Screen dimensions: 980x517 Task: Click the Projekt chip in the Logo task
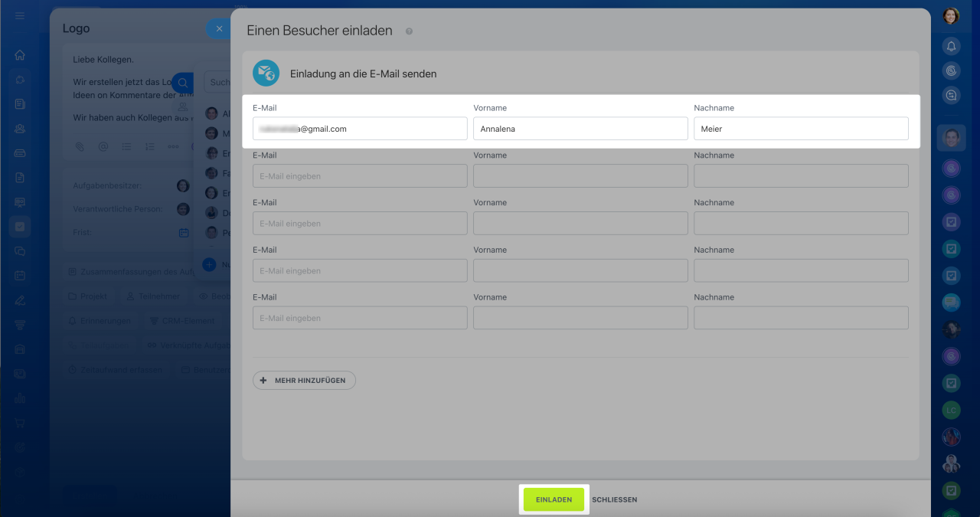pos(88,296)
